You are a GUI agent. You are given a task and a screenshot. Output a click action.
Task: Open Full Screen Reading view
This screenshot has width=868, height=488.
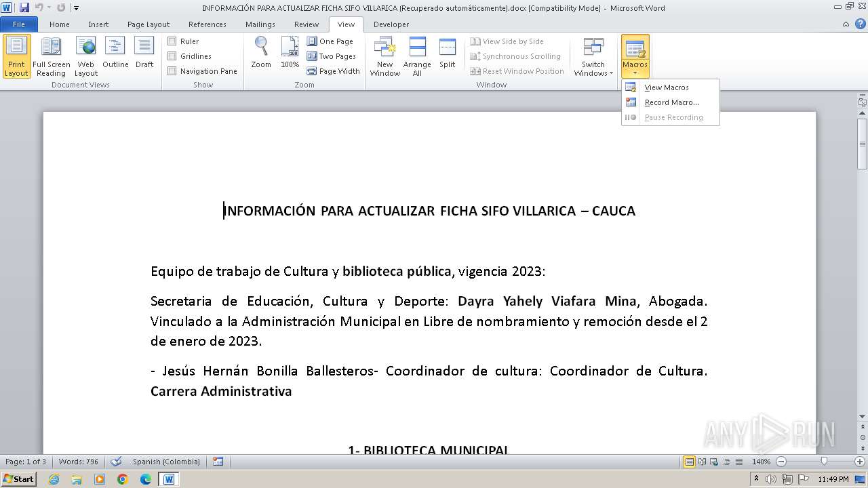(x=51, y=56)
